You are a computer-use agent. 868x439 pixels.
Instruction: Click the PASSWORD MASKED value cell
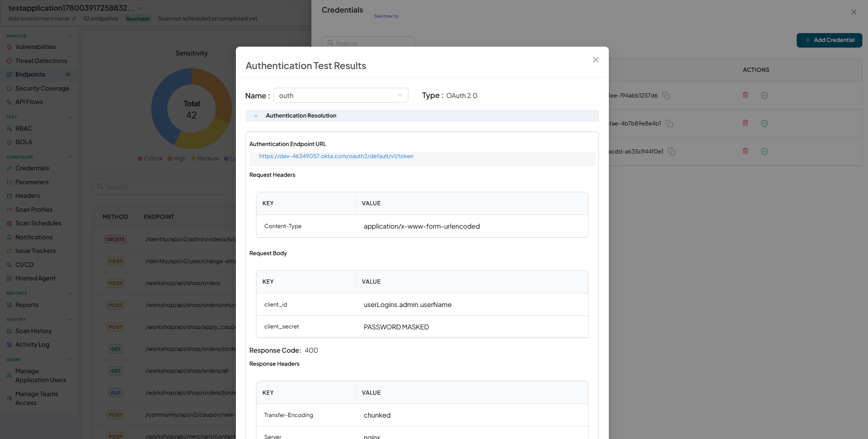coord(396,327)
